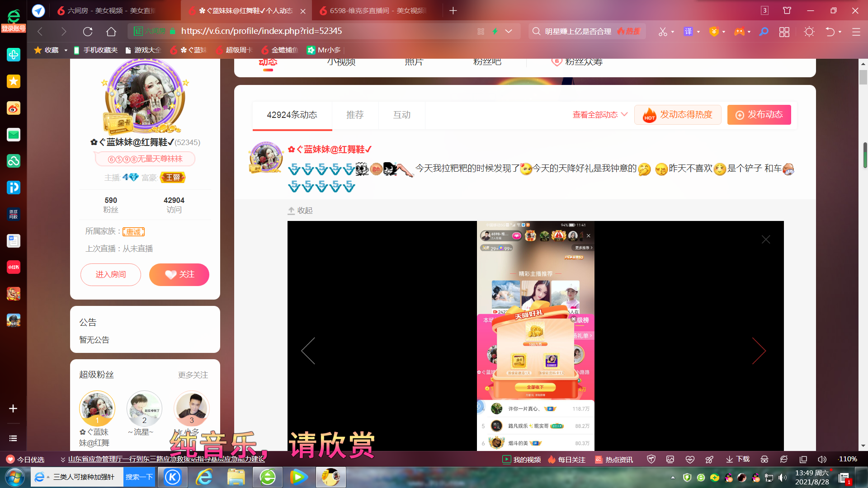Add a sidebar app with plus icon

(13, 408)
